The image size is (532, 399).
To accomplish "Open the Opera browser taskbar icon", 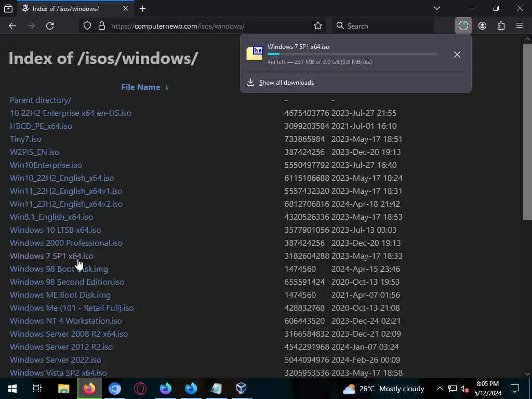I will click(x=140, y=389).
